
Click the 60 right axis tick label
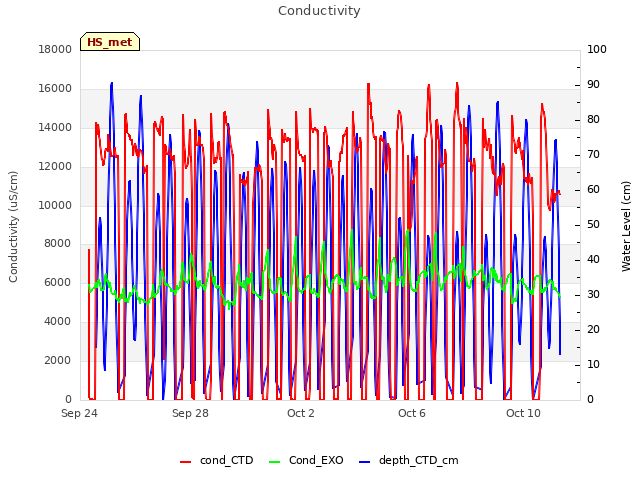[593, 189]
